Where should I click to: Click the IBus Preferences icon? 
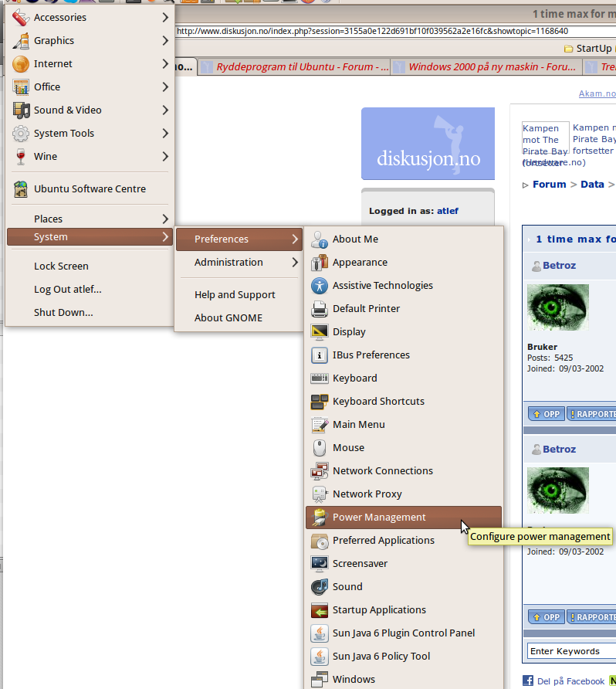320,355
